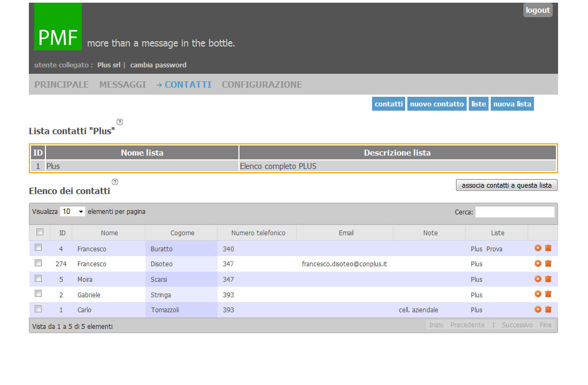The height and width of the screenshot is (385, 588).
Task: Click the Nome lista column header
Action: click(142, 153)
